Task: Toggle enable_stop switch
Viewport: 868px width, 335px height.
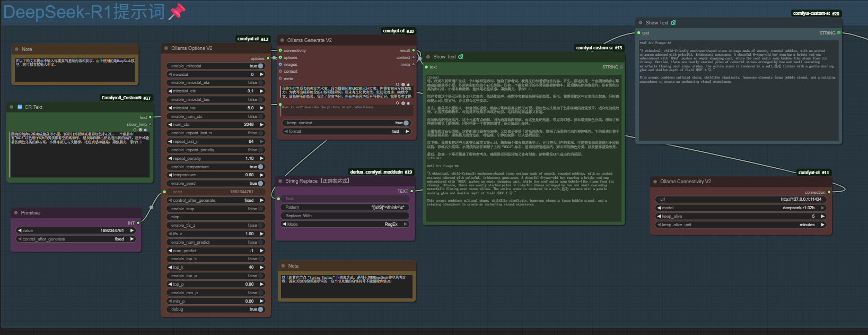Action: coord(260,209)
